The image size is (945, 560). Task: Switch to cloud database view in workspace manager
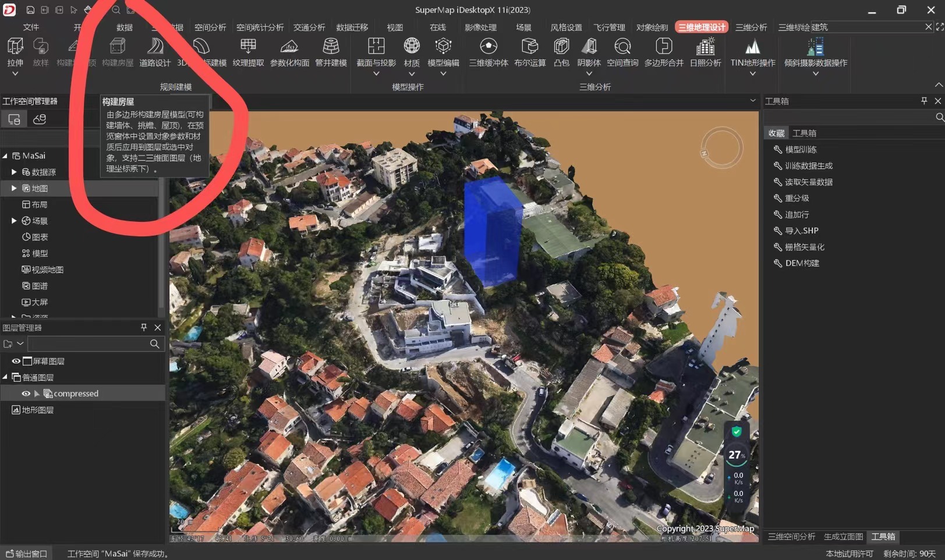pos(40,119)
